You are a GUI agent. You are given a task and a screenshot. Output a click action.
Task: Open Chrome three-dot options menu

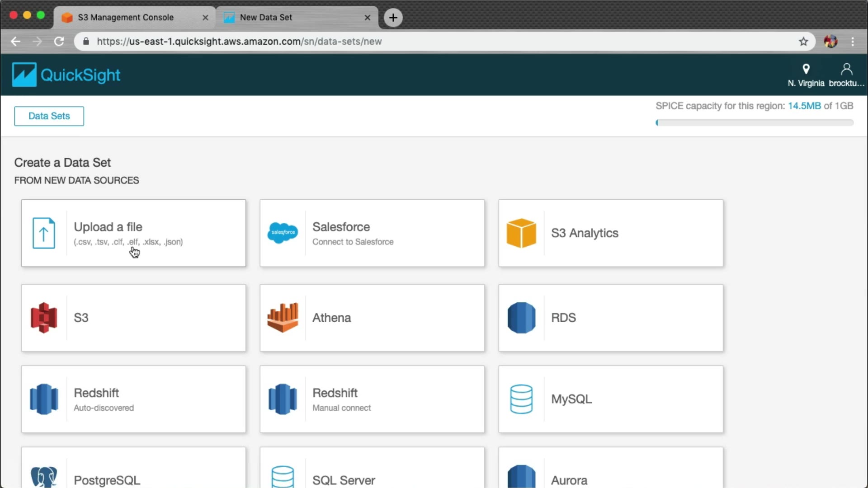tap(853, 42)
